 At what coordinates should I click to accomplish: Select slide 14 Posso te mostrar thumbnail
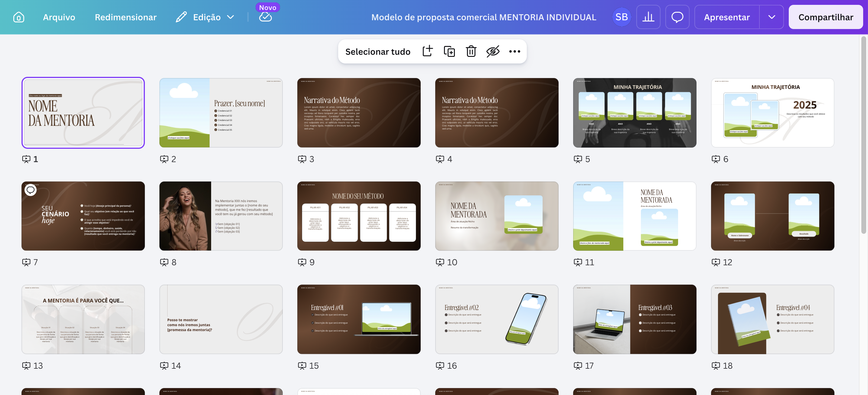221,319
